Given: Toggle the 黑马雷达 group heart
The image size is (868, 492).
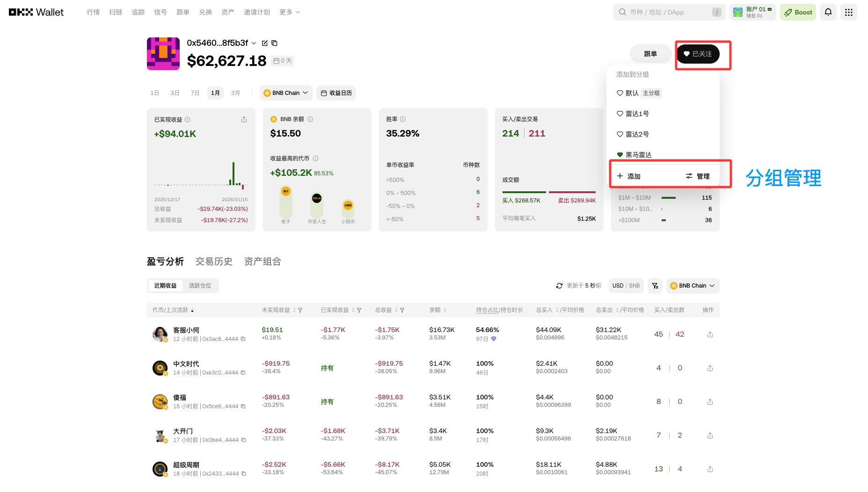Looking at the screenshot, I should click(620, 155).
